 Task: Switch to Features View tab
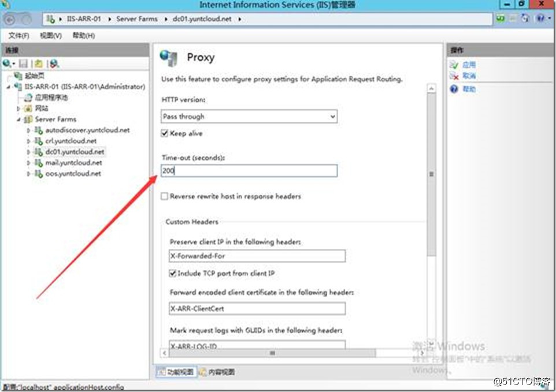(176, 371)
